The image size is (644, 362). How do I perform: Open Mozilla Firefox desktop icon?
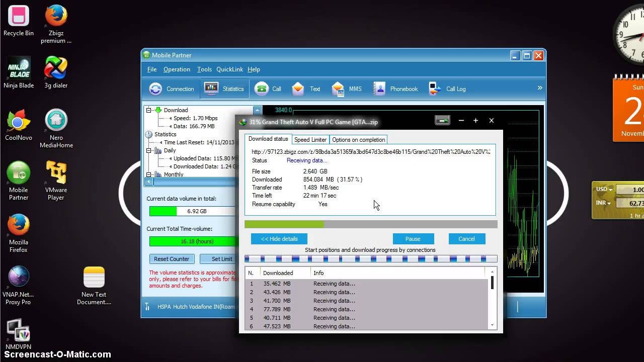coord(19,233)
